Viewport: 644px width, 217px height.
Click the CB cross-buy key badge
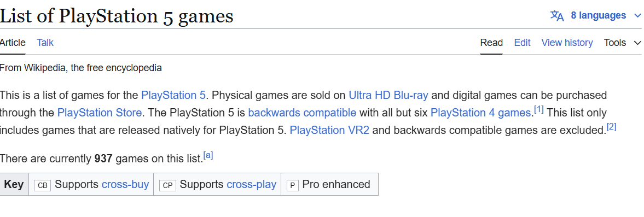pyautogui.click(x=42, y=185)
